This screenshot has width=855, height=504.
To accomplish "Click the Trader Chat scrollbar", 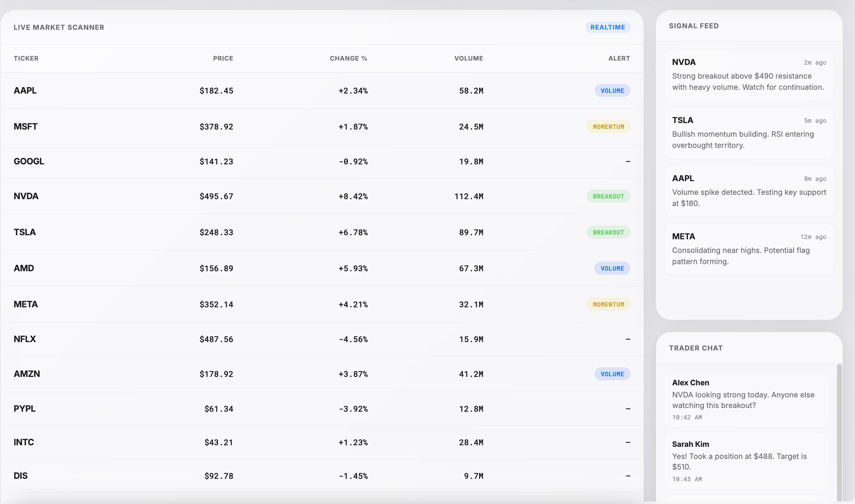I will click(839, 431).
